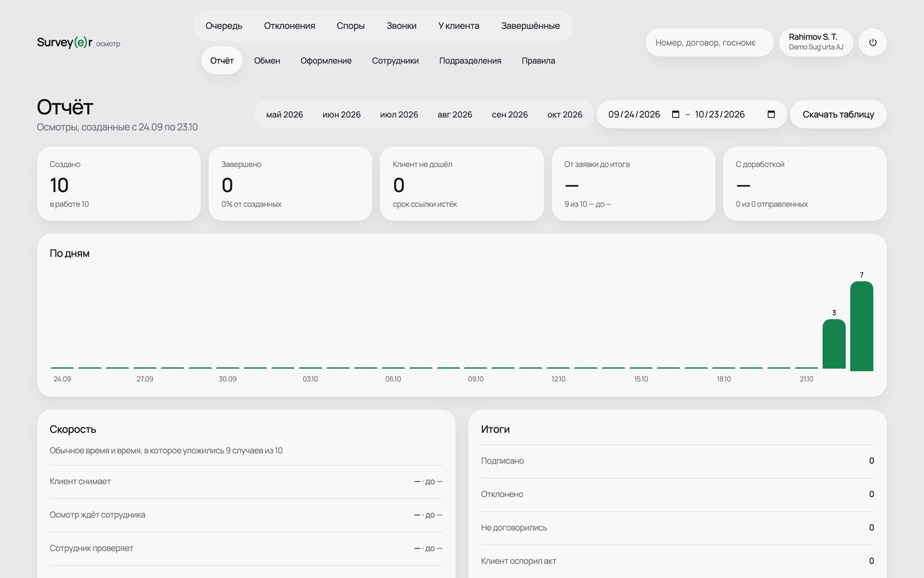
Task: Click the Завершено card
Action: tap(290, 183)
